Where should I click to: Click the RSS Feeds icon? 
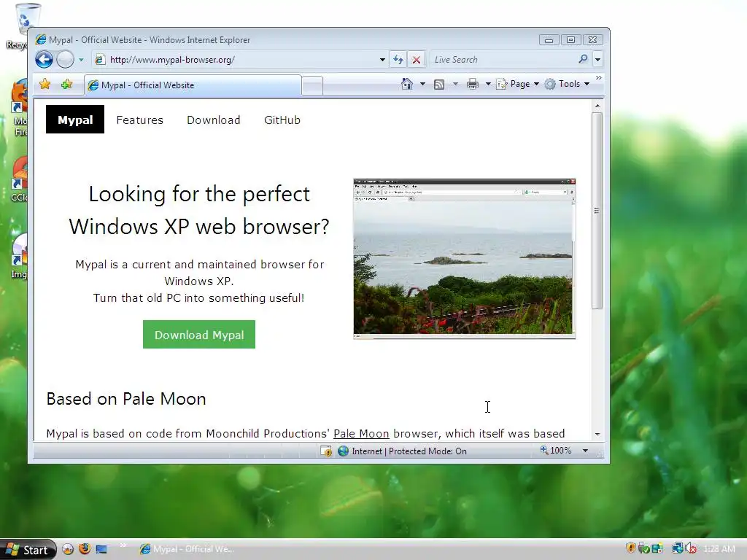tap(439, 85)
